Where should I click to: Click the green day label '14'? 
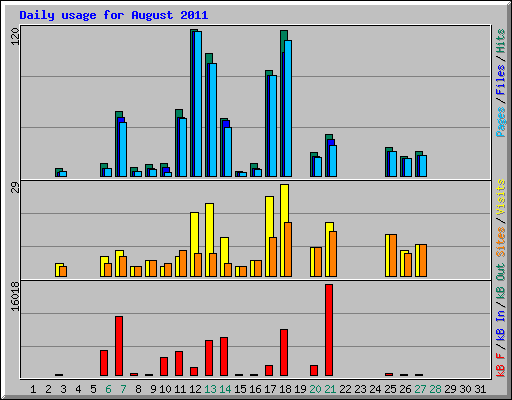[x=225, y=389]
